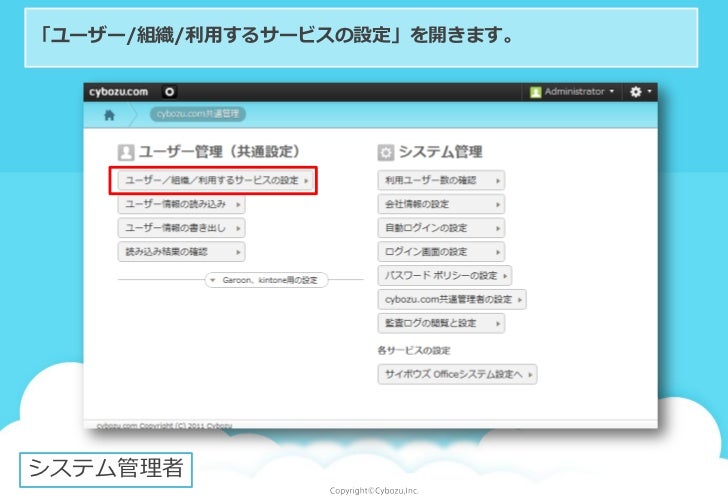The height and width of the screenshot is (504, 728).
Task: Open 利用ユーザー数の確認
Action: pyautogui.click(x=441, y=181)
